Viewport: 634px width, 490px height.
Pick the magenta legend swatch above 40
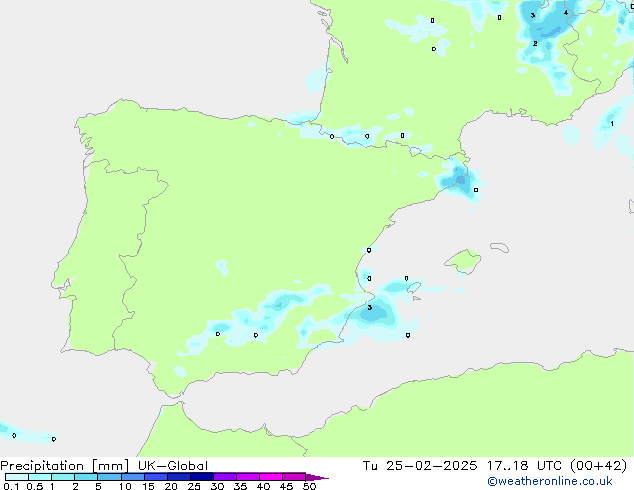pos(271,477)
